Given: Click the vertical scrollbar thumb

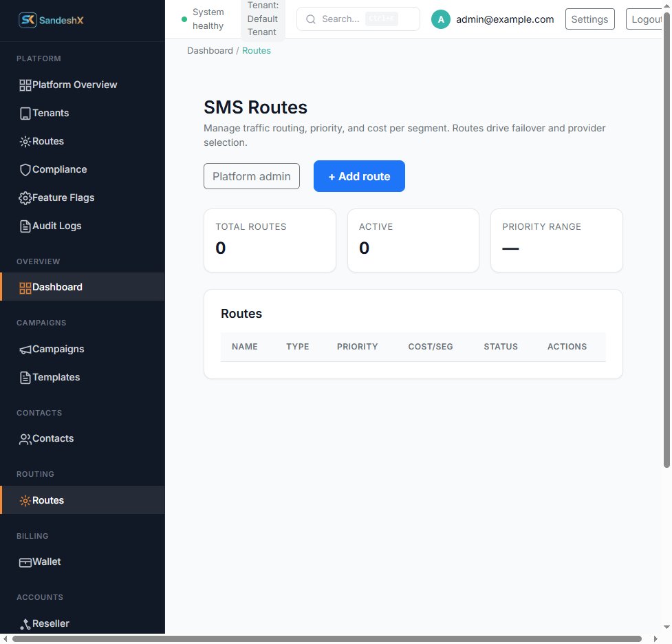Looking at the screenshot, I should pos(666,240).
